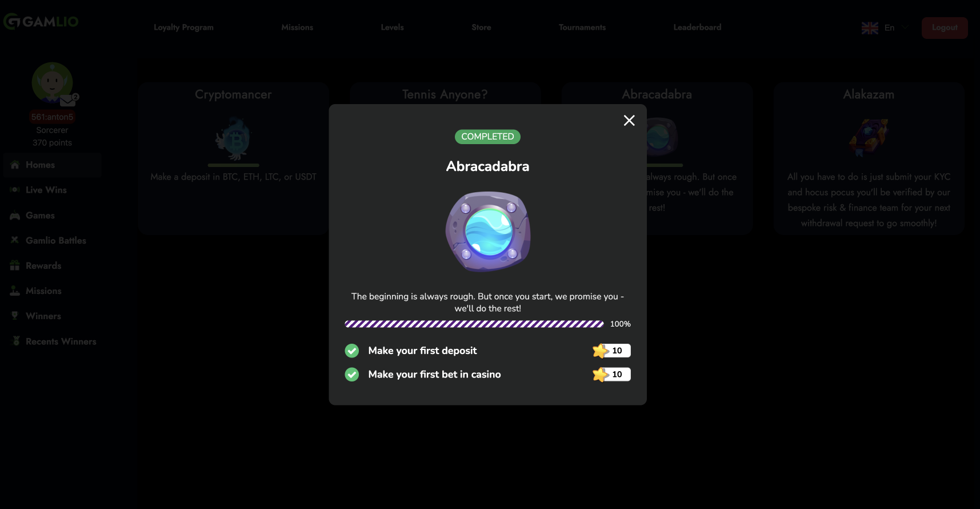The height and width of the screenshot is (509, 980).
Task: Click the star reward for first casino bet
Action: 611,375
